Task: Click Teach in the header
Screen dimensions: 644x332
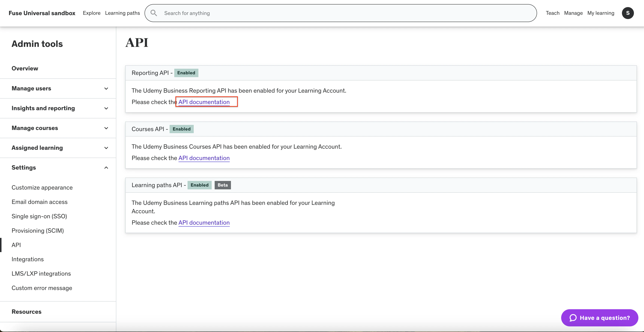Action: tap(552, 13)
